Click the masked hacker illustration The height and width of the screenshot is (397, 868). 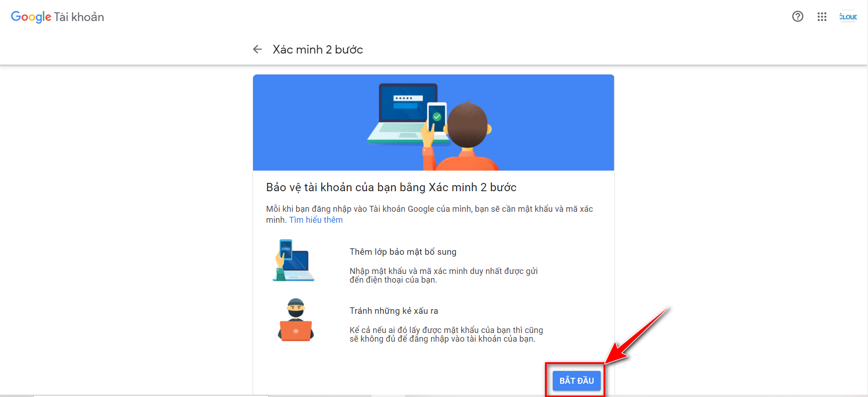click(x=296, y=320)
